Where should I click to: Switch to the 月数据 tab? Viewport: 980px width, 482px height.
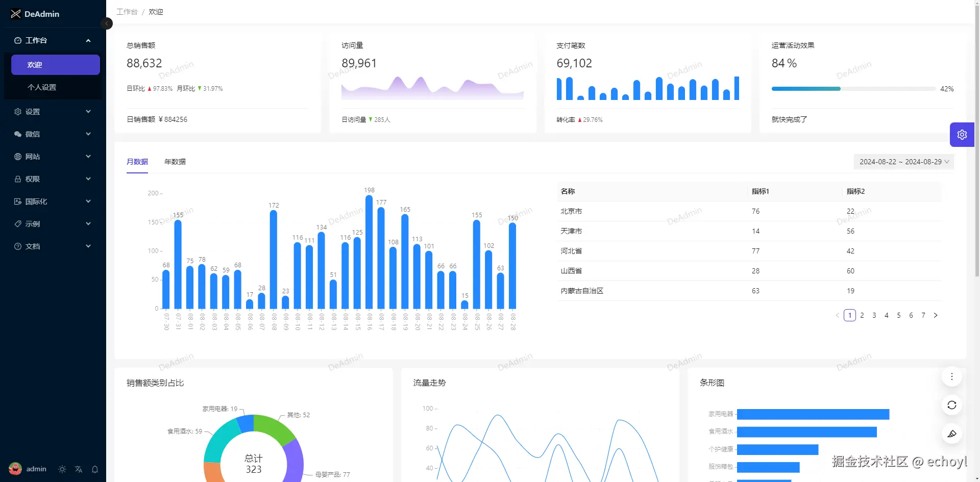point(137,162)
